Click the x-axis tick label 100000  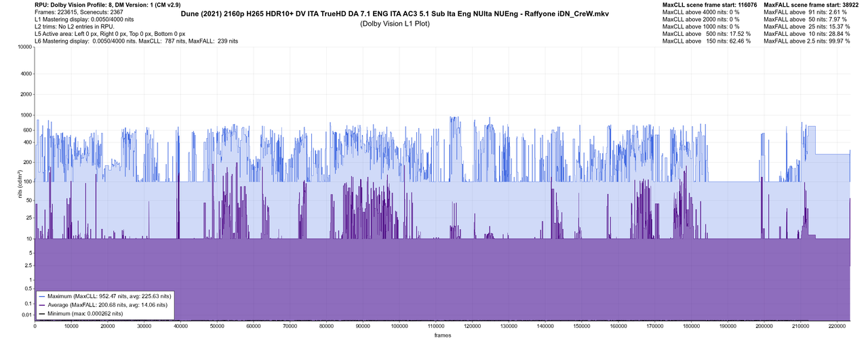(399, 326)
